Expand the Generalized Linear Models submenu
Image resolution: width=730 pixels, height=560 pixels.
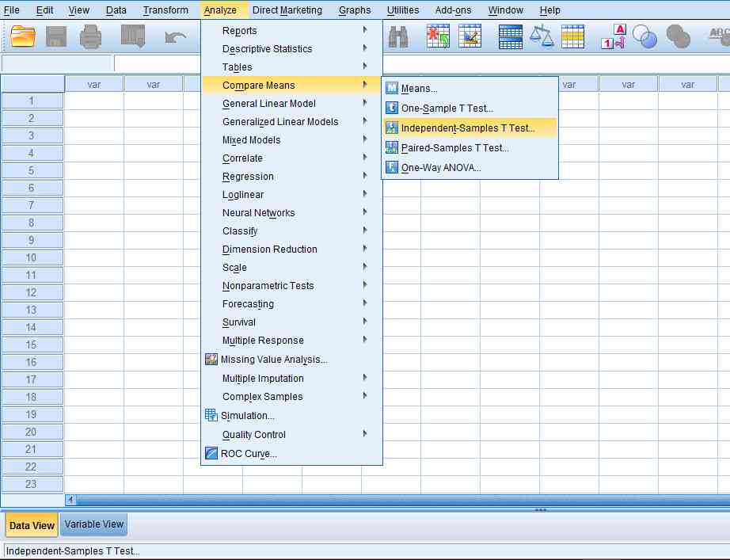(292, 122)
